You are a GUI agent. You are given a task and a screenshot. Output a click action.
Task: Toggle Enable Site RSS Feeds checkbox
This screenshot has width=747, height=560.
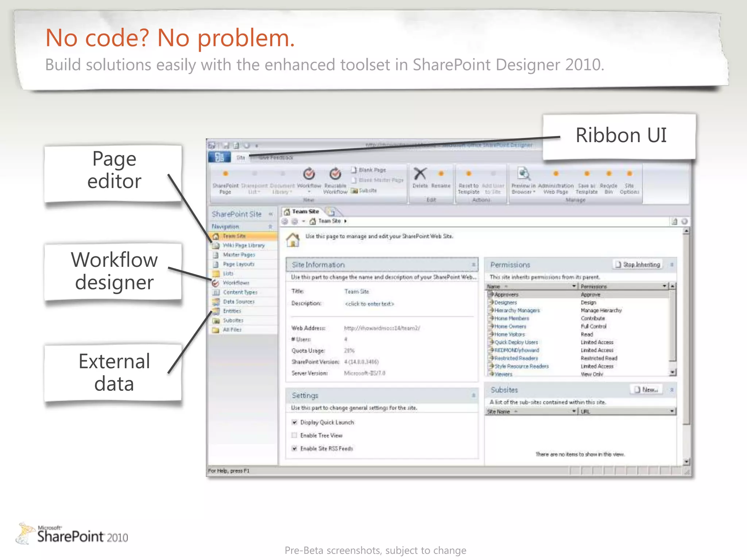pos(294,448)
